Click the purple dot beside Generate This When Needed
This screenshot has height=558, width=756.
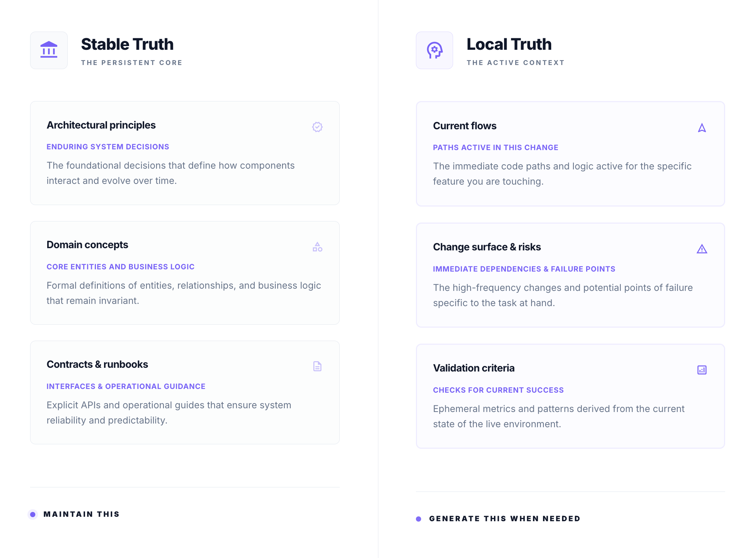coord(419,519)
